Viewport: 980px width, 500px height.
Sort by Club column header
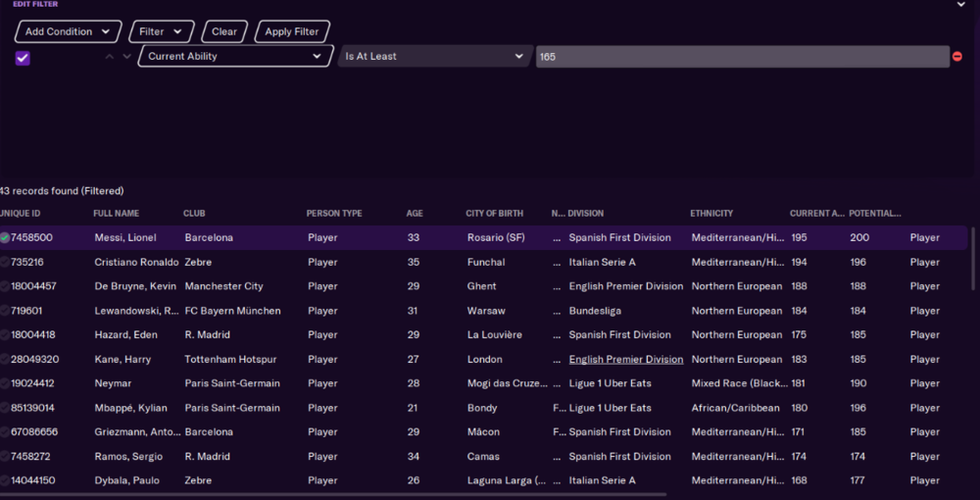pyautogui.click(x=194, y=213)
